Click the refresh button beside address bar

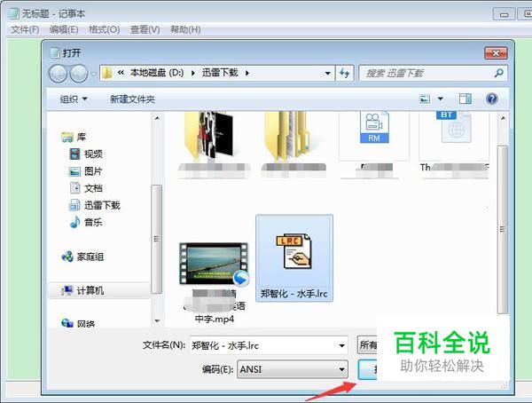pyautogui.click(x=344, y=73)
